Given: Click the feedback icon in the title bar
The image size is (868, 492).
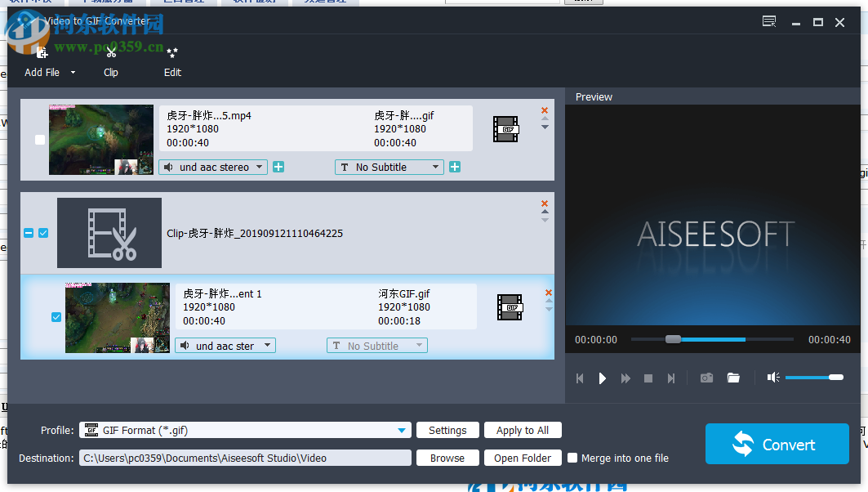Looking at the screenshot, I should coord(768,22).
